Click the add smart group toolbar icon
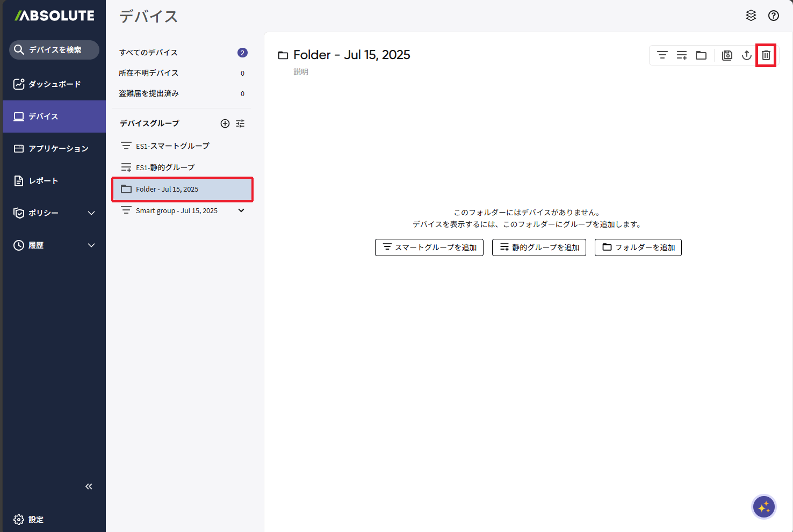The image size is (793, 532). pyautogui.click(x=662, y=55)
